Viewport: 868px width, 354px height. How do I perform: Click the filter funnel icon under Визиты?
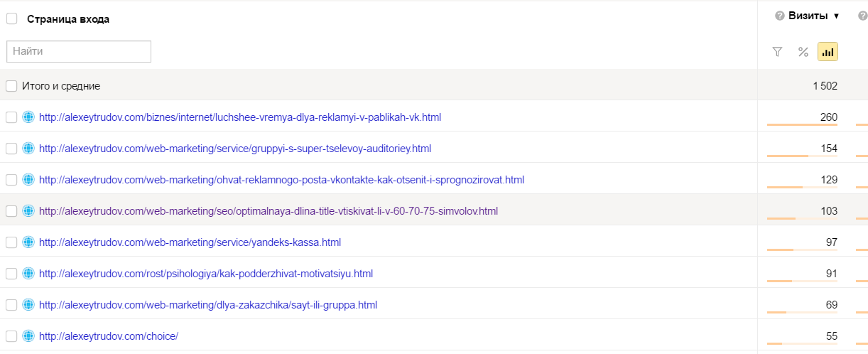tap(777, 51)
